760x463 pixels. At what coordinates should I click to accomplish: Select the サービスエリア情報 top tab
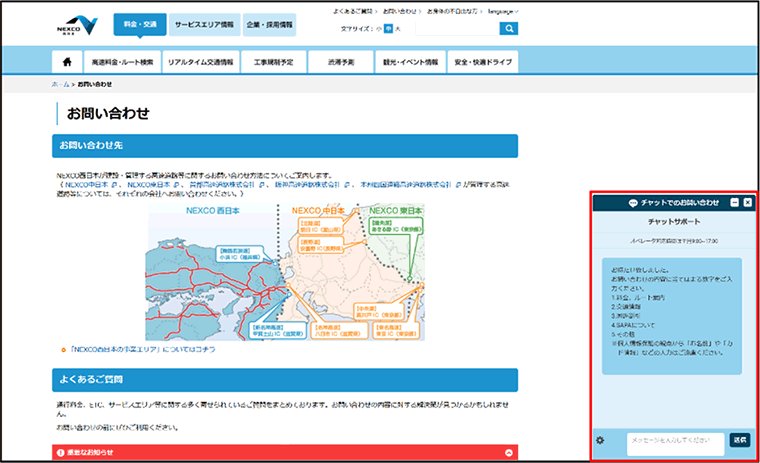pos(205,25)
